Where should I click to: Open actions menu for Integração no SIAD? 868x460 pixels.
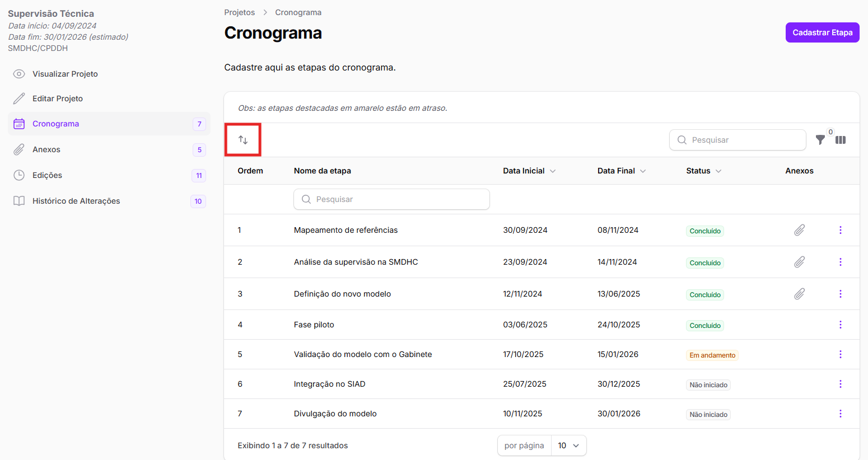840,384
